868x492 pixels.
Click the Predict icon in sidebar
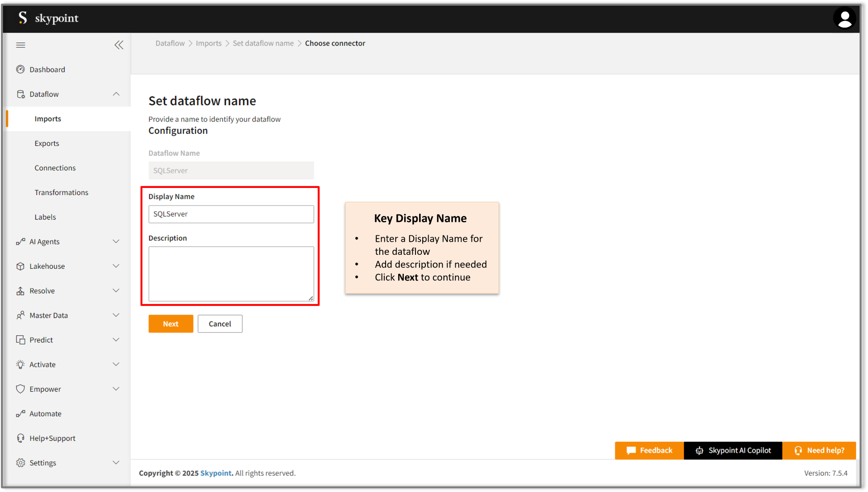pyautogui.click(x=20, y=339)
